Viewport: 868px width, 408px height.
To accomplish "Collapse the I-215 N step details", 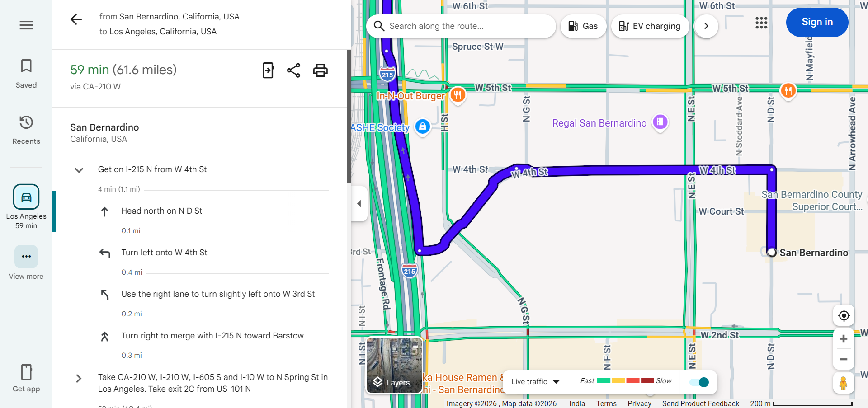I will click(x=79, y=170).
